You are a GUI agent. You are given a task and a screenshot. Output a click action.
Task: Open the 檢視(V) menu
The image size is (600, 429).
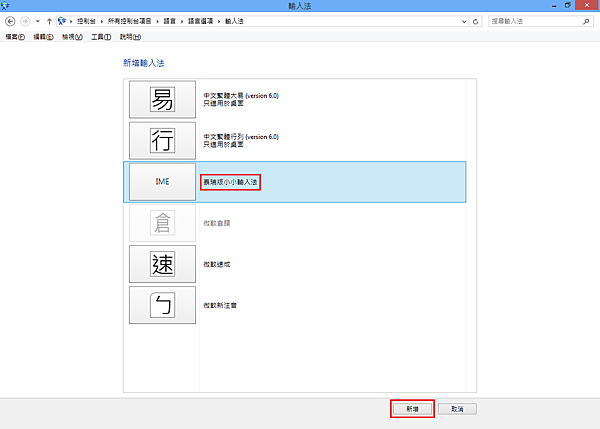(72, 37)
